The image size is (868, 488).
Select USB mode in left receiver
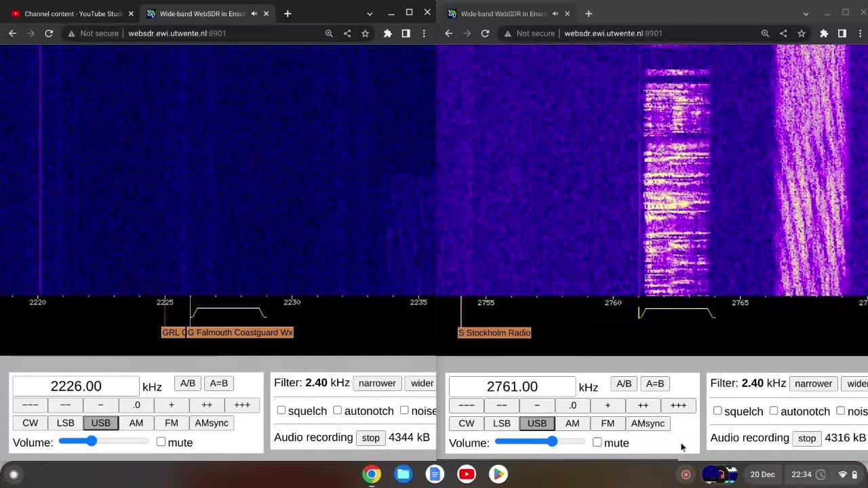tap(100, 423)
